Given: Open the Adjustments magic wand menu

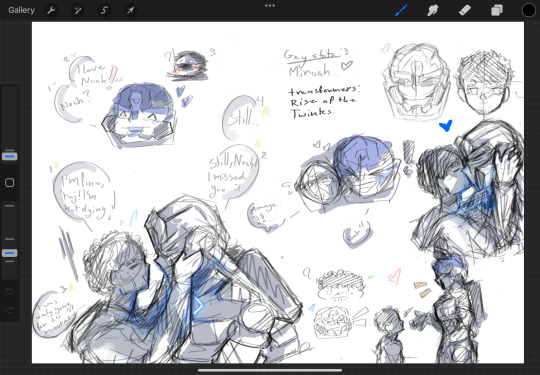Looking at the screenshot, I should coord(78,10).
